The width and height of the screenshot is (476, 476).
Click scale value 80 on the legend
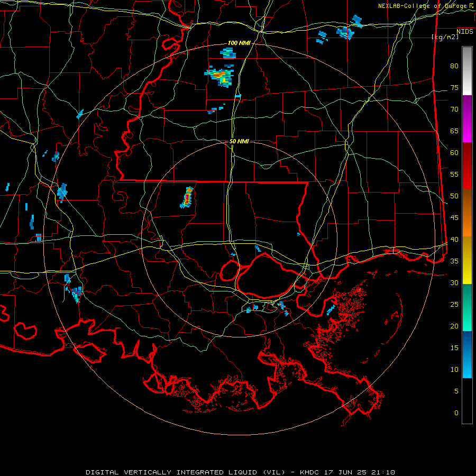(454, 66)
